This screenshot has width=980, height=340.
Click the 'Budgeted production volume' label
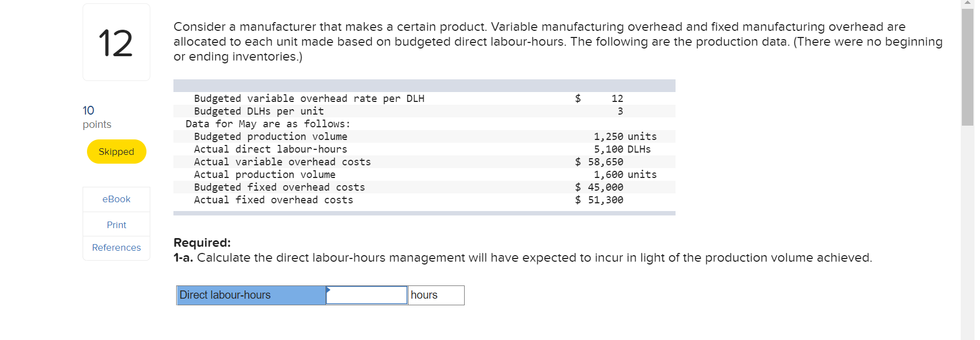pyautogui.click(x=271, y=137)
